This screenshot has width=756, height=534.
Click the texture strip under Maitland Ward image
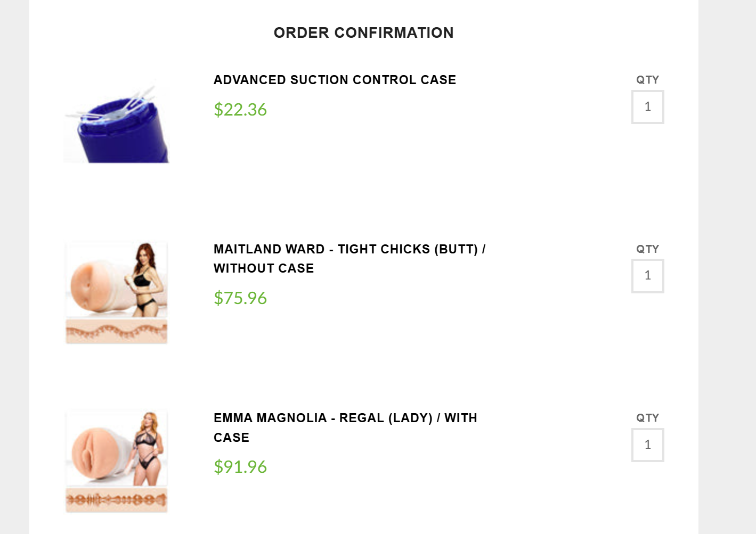pyautogui.click(x=116, y=332)
